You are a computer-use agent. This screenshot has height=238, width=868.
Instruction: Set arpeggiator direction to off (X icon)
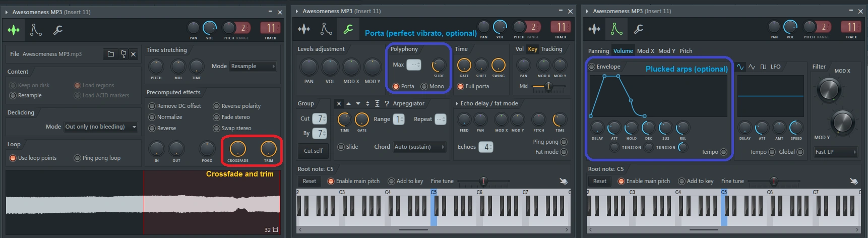click(x=339, y=104)
